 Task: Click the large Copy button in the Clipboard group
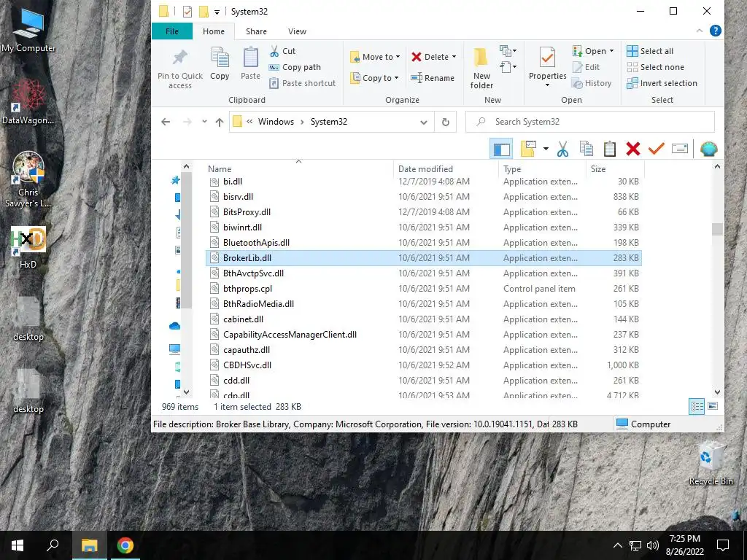(x=220, y=64)
